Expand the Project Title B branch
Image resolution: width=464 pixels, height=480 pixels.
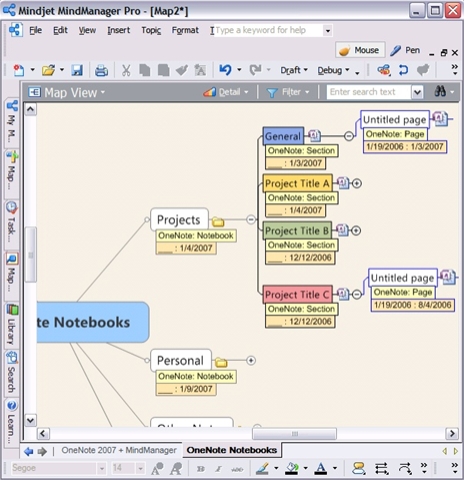click(x=356, y=230)
